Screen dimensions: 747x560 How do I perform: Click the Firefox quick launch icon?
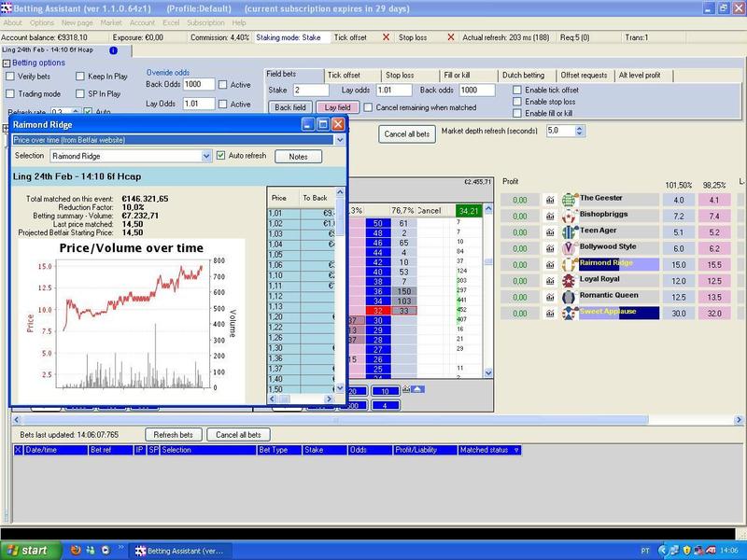pos(76,551)
